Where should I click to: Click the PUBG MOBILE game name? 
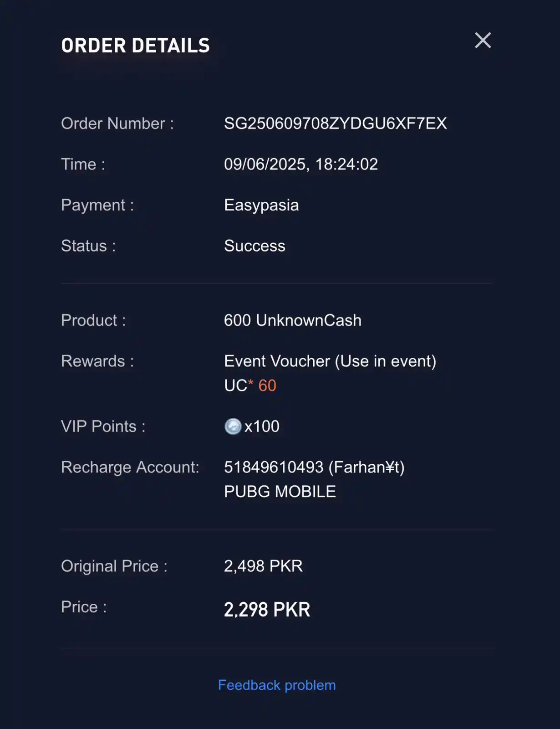[280, 492]
